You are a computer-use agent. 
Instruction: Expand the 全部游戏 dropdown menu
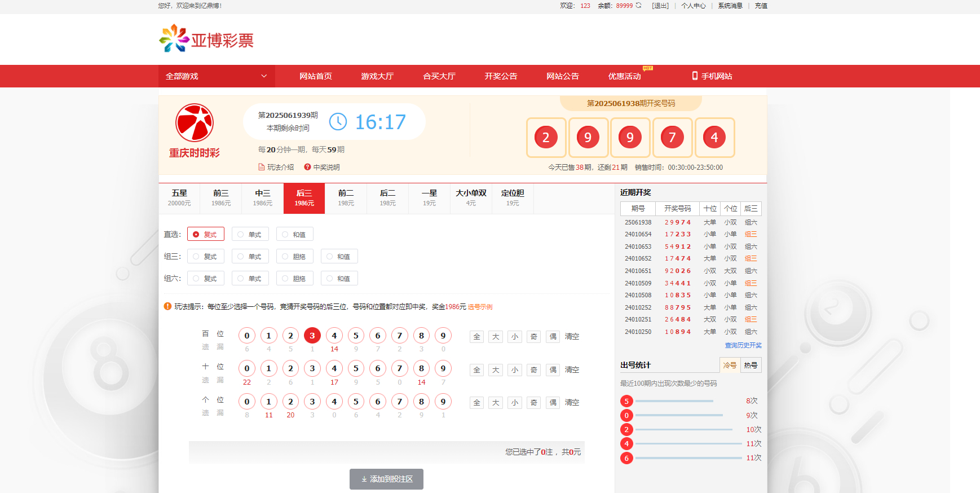coord(217,76)
